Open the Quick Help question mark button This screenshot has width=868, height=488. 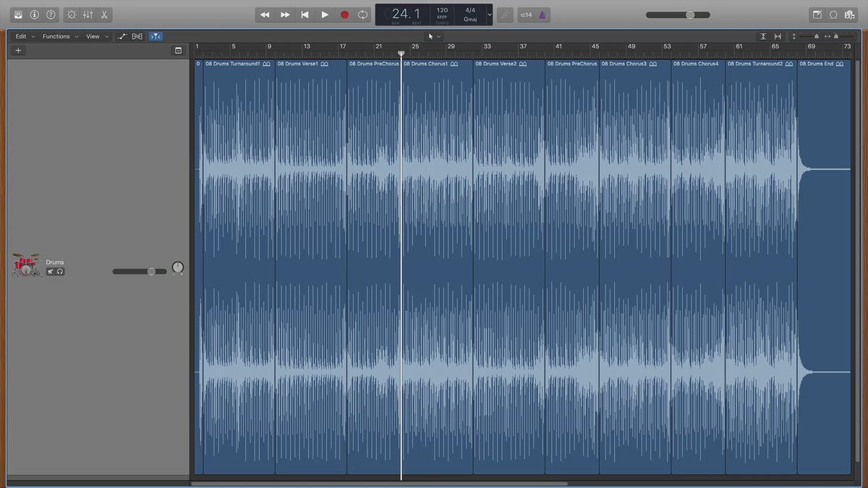[51, 14]
